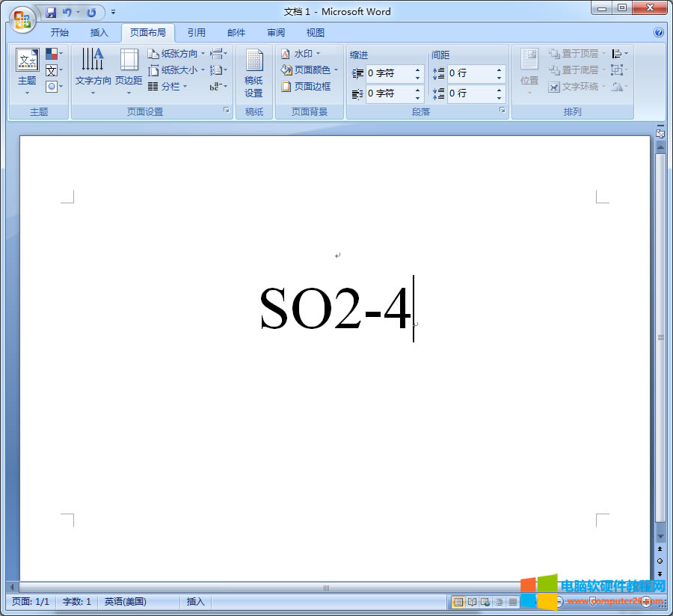Screen dimensions: 673x616
Task: Click the vertical scrollbar down arrow
Action: (x=660, y=535)
